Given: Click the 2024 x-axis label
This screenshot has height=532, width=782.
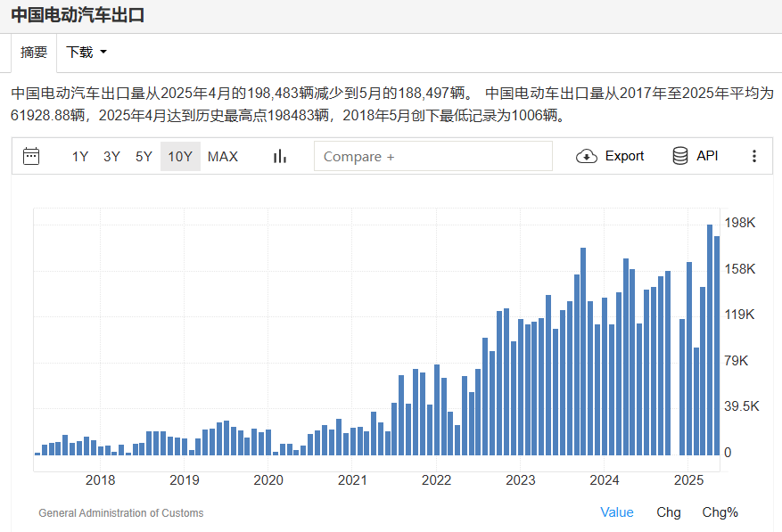Looking at the screenshot, I should pos(605,480).
